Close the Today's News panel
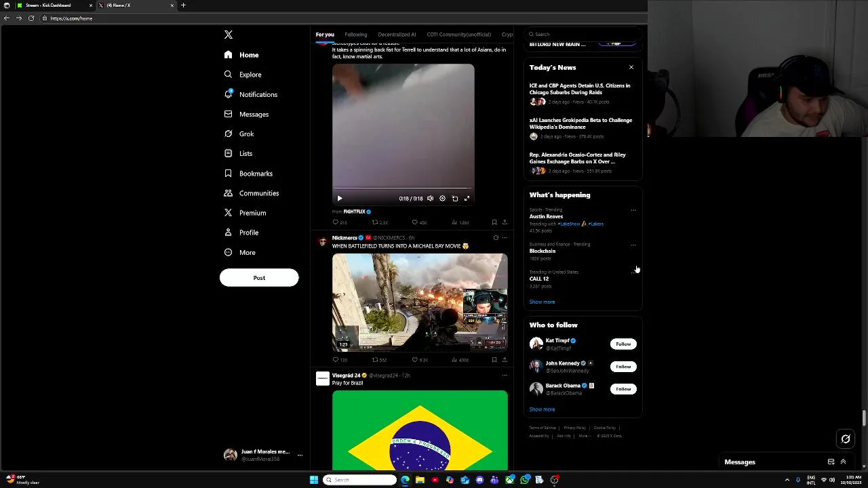This screenshot has height=488, width=868. pyautogui.click(x=631, y=67)
